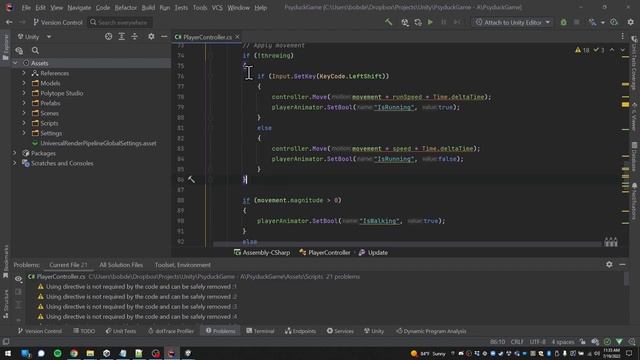Expand the Scripts folder
Image resolution: width=640 pixels, height=360 pixels.
(x=24, y=123)
